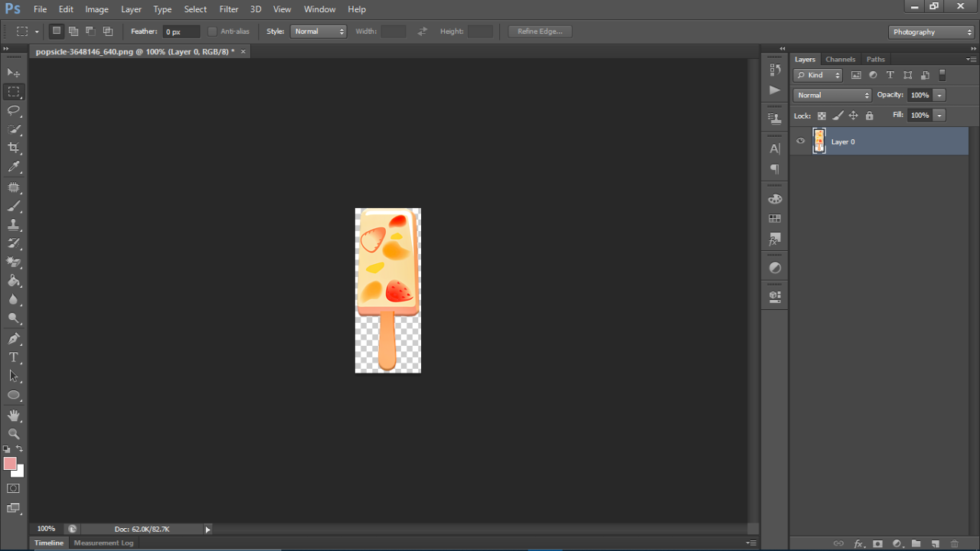The width and height of the screenshot is (980, 551).
Task: Switch to the Channels tab
Action: coord(840,59)
